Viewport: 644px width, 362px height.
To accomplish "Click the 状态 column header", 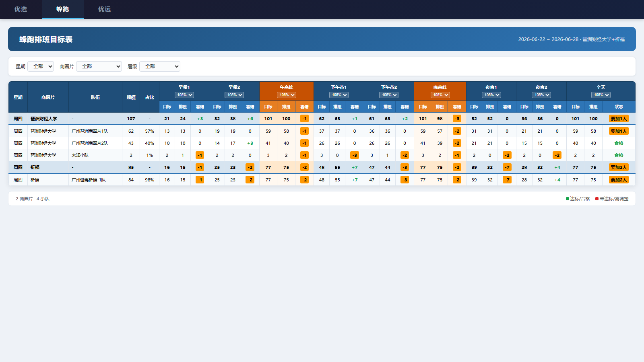I will pyautogui.click(x=619, y=107).
